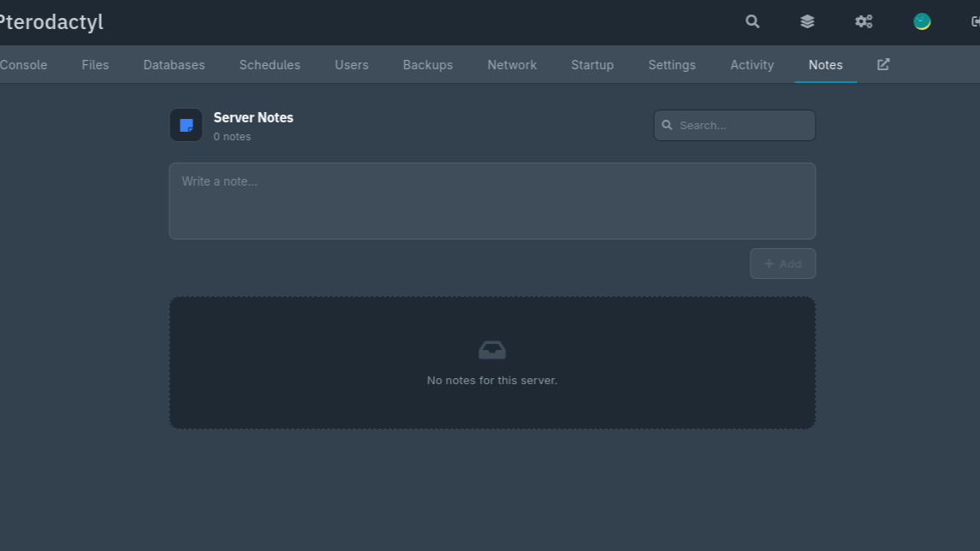Open the servers layers icon in header
Screen dimensions: 980x551
807,22
